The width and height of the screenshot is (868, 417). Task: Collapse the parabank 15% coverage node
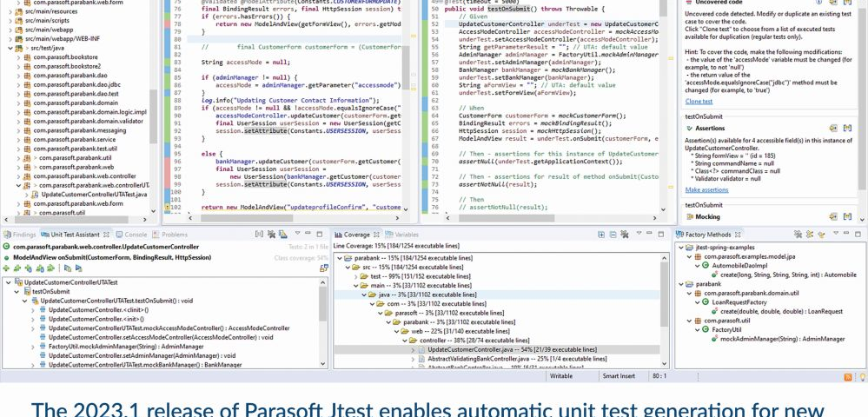click(339, 258)
